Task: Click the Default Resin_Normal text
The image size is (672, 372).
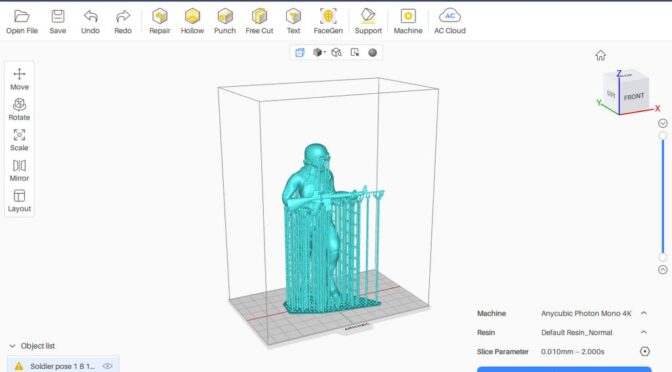Action: tap(576, 332)
